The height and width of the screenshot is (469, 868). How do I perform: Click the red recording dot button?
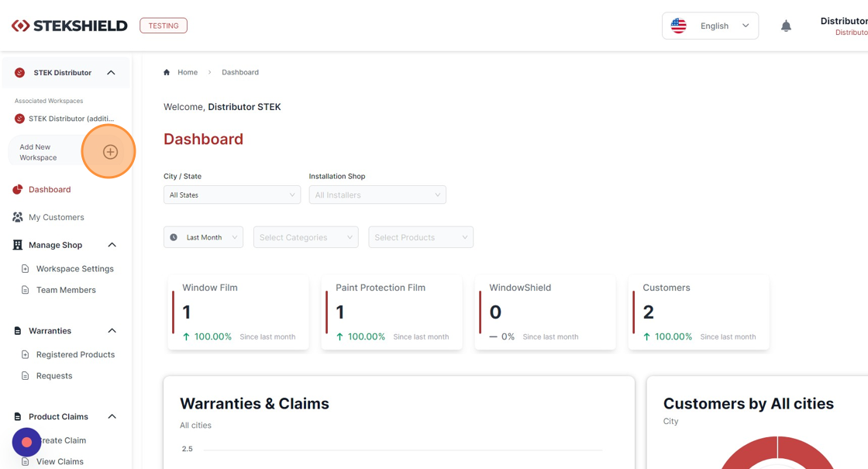(x=26, y=442)
